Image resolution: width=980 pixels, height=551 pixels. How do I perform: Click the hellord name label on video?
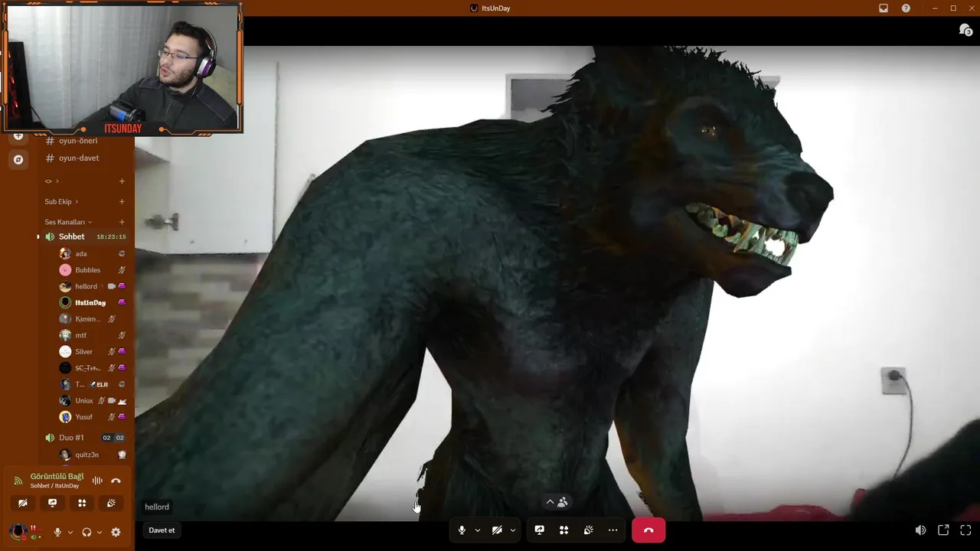pyautogui.click(x=157, y=507)
